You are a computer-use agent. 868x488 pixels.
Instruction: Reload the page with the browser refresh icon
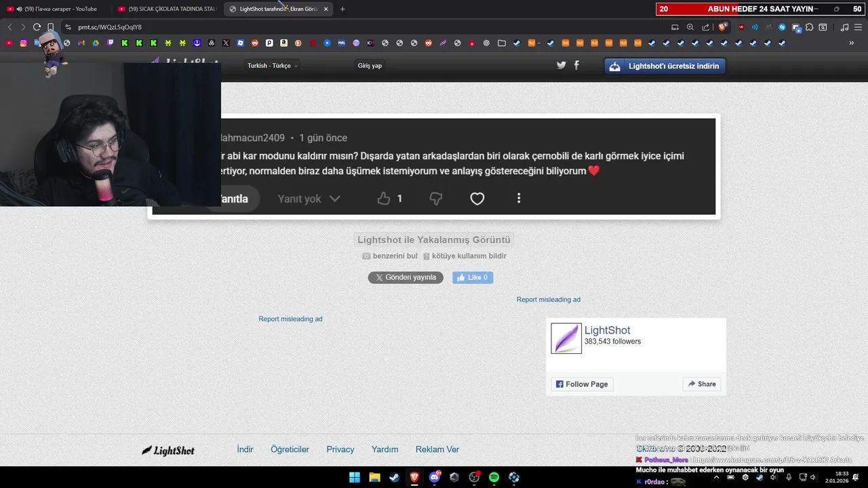click(37, 27)
